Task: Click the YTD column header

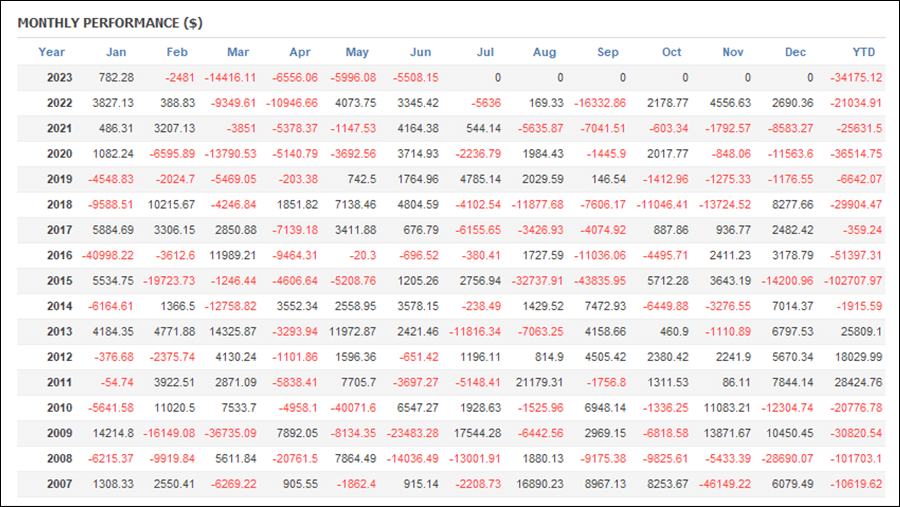Action: pyautogui.click(x=863, y=52)
